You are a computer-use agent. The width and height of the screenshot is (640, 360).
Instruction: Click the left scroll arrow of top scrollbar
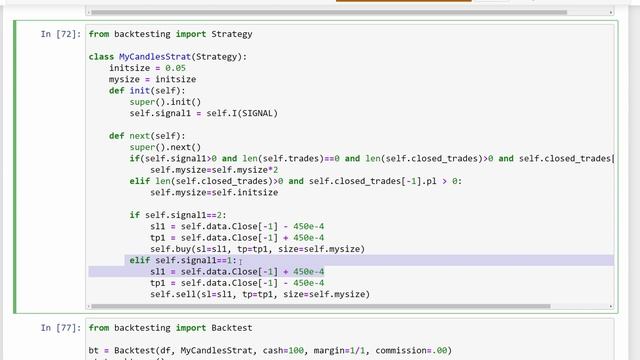point(89,12)
